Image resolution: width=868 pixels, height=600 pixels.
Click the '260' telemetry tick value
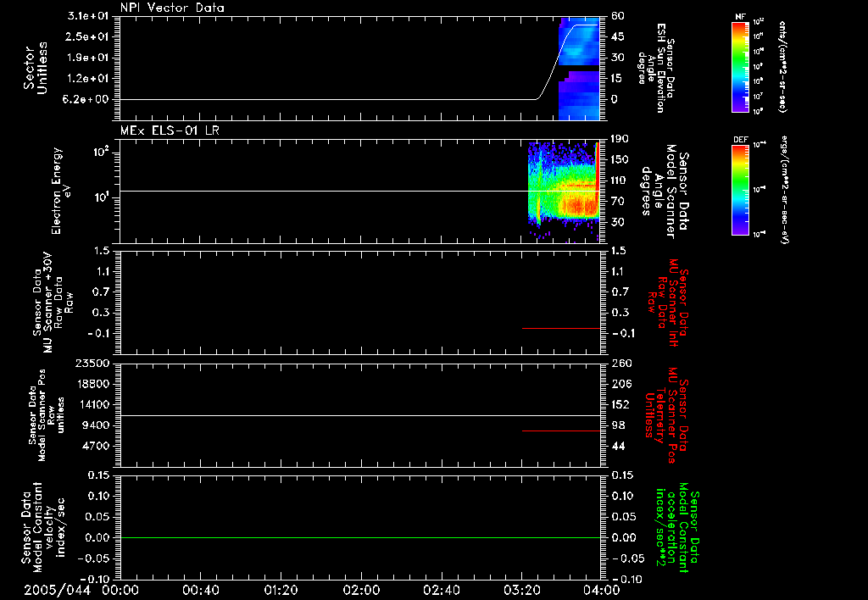pyautogui.click(x=620, y=364)
